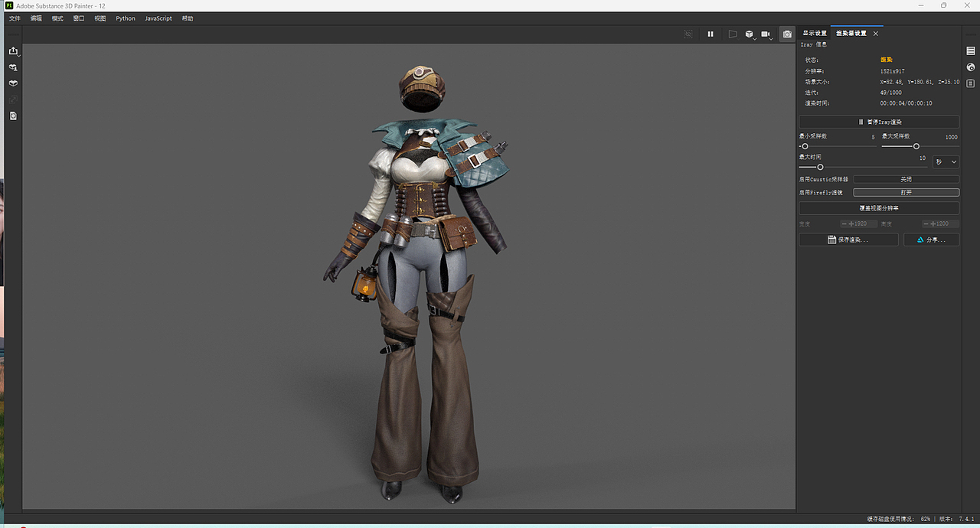The height and width of the screenshot is (528, 980).
Task: Click the 覆盖视图分辨率 button
Action: 879,208
